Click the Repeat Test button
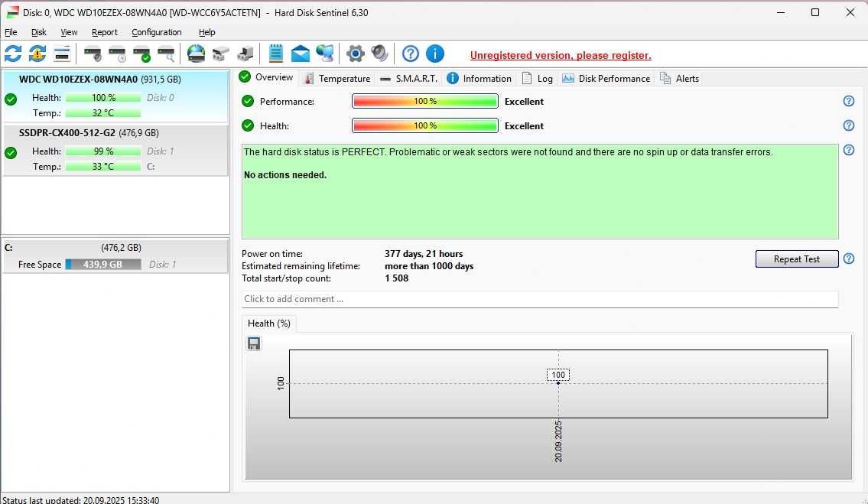 (x=797, y=259)
